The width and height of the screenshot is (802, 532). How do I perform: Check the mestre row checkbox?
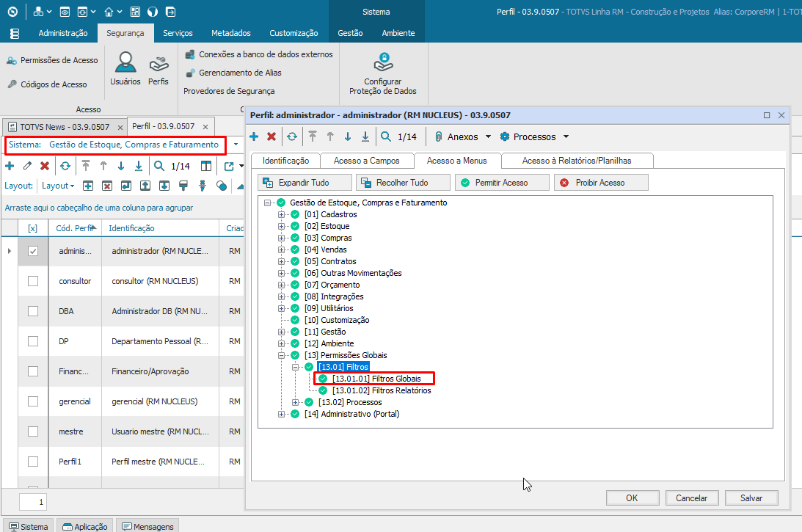(x=33, y=431)
